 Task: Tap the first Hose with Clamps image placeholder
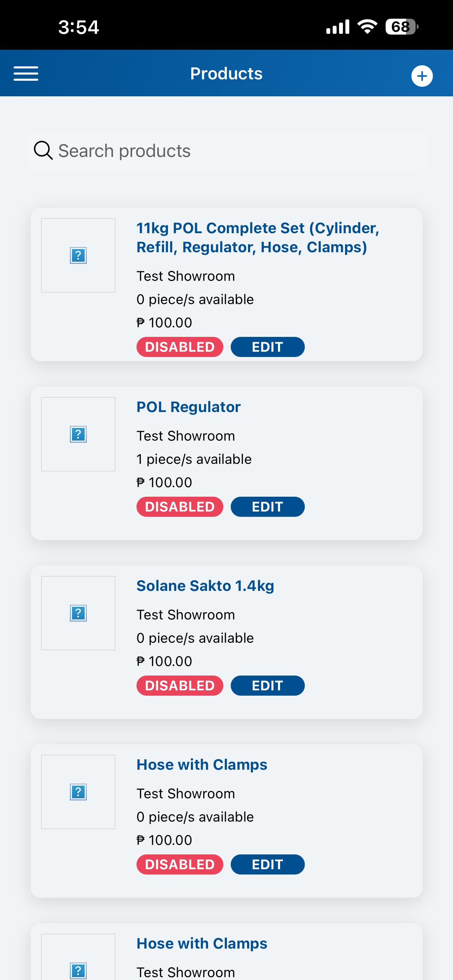(x=78, y=792)
